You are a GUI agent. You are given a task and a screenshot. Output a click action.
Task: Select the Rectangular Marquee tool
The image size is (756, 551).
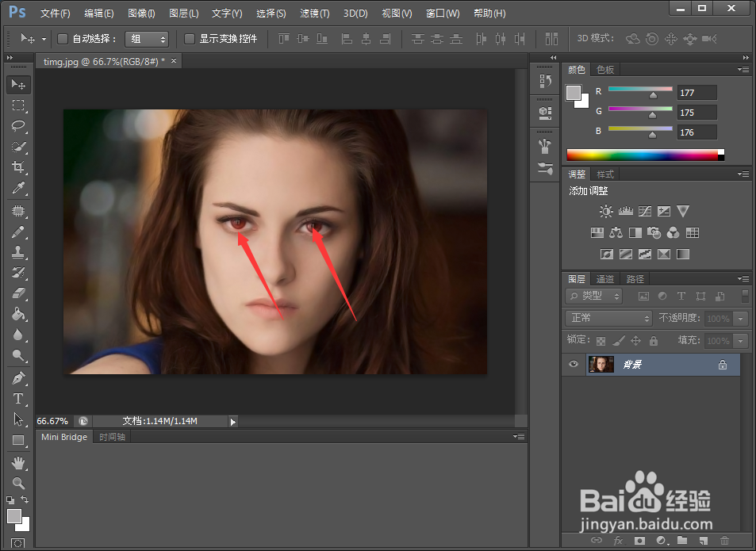[18, 105]
